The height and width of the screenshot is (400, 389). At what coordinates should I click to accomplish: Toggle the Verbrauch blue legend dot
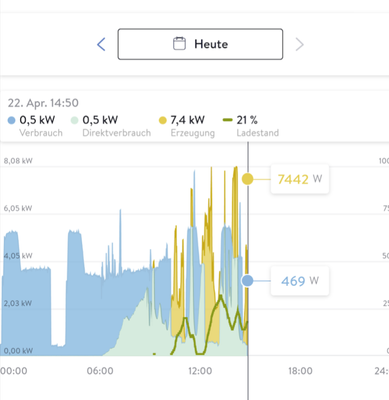coord(11,120)
